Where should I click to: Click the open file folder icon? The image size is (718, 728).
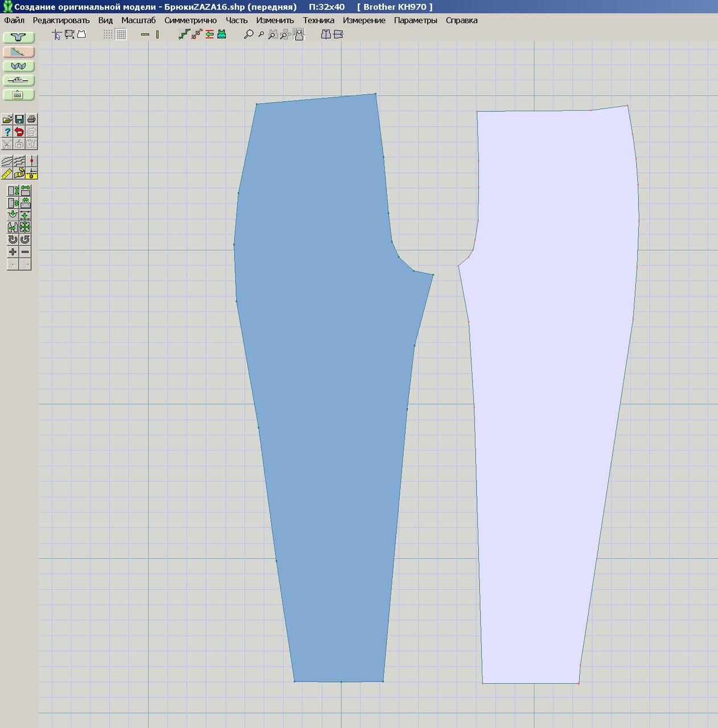[7, 119]
